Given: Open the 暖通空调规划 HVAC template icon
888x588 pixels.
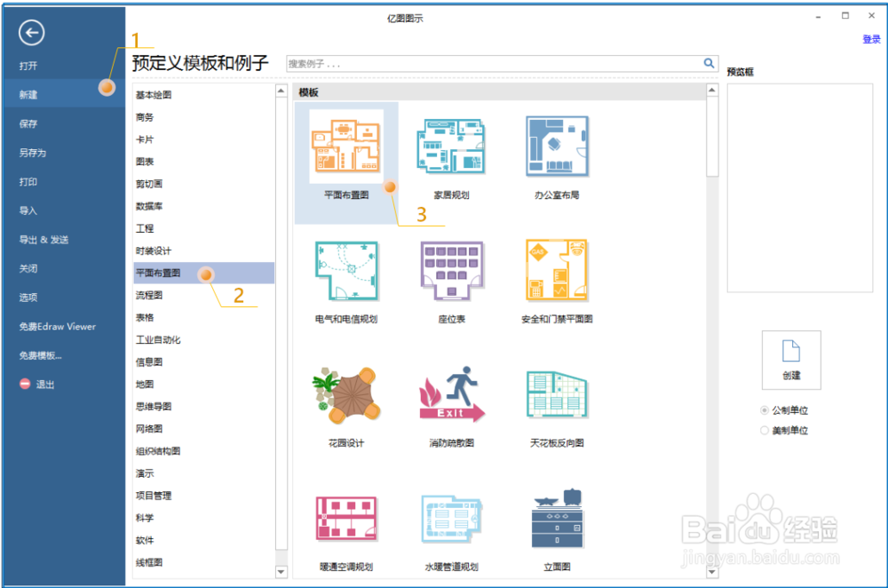Looking at the screenshot, I should click(x=346, y=519).
